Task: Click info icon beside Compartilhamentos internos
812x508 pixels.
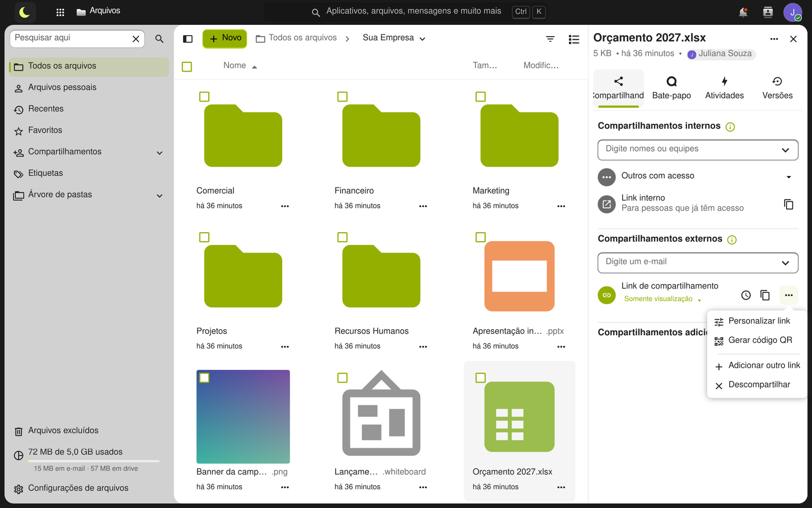Action: [x=730, y=126]
